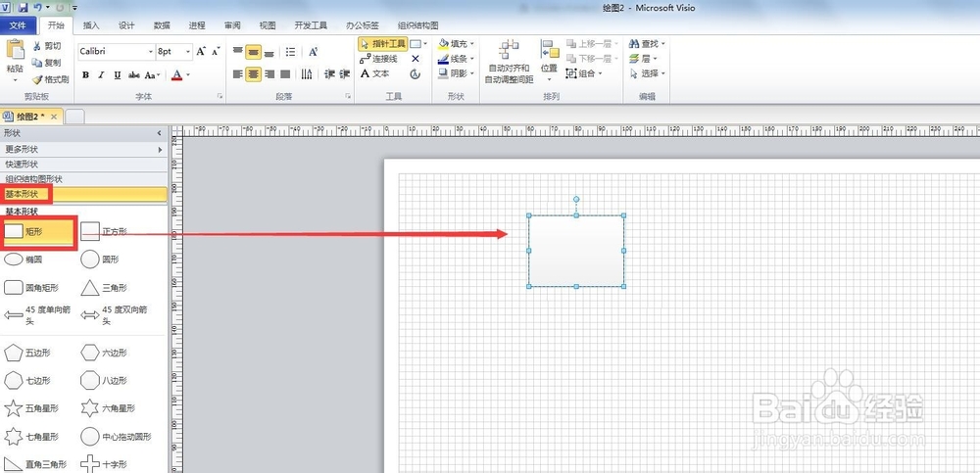Align text right
The height and width of the screenshot is (473, 980).
pyautogui.click(x=269, y=74)
